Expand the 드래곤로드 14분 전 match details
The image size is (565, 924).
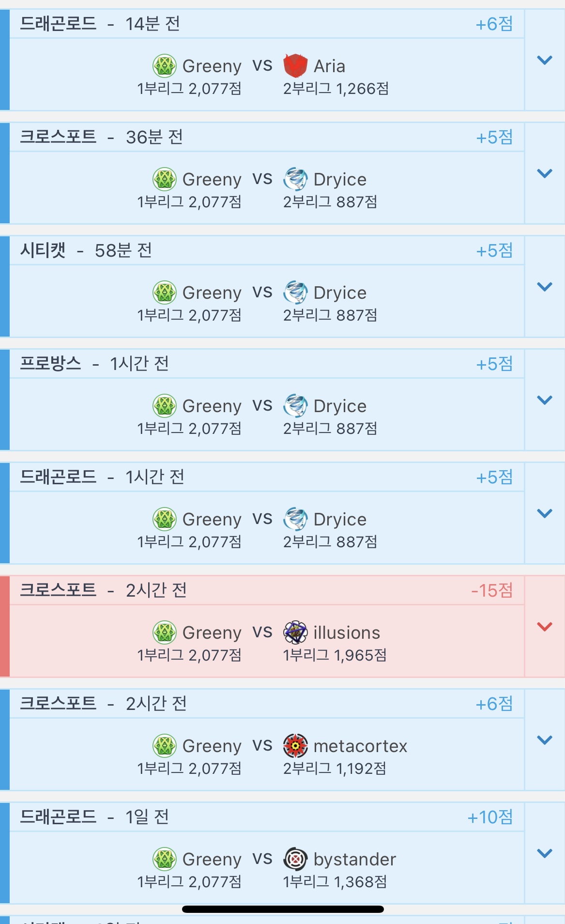coord(545,60)
